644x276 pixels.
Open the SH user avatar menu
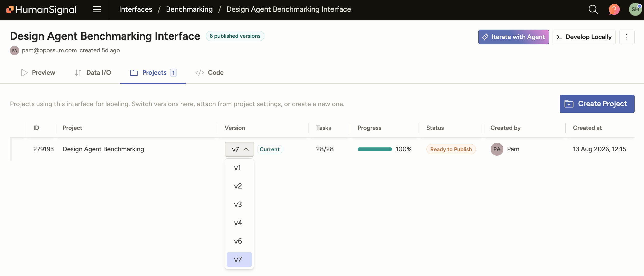[635, 9]
